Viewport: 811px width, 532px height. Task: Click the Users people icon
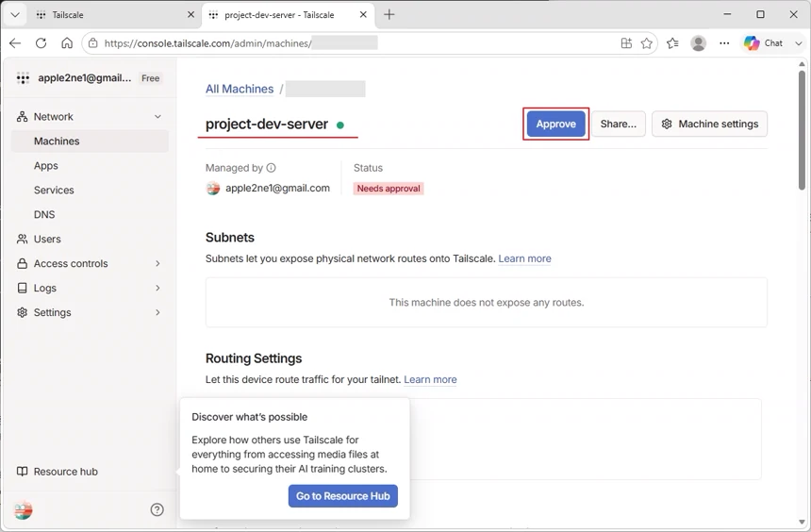[x=23, y=239]
